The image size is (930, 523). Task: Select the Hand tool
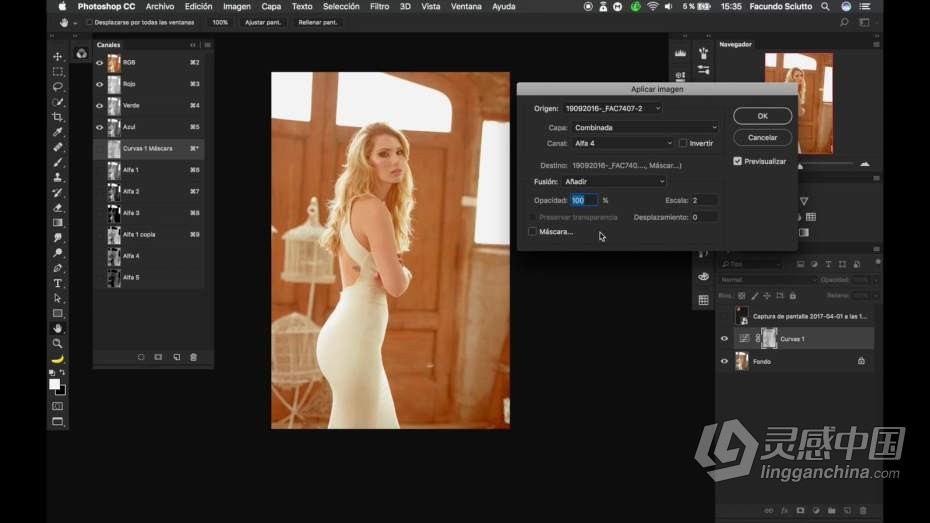58,329
